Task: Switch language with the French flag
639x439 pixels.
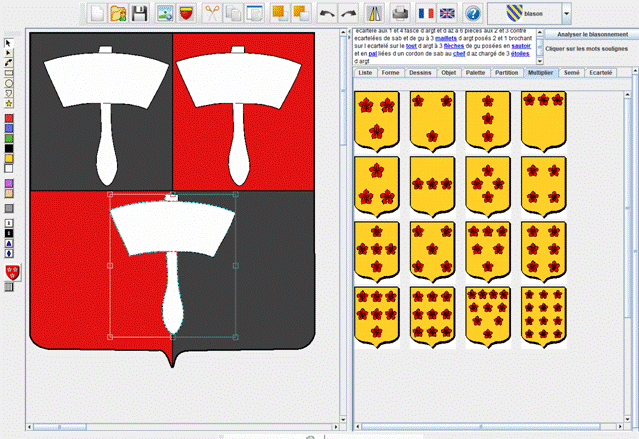Action: 424,13
